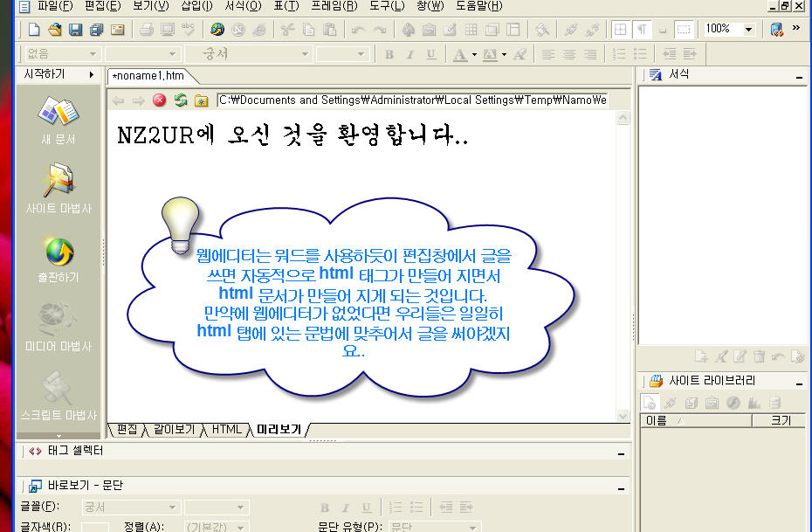812x532 pixels.
Task: Sort library by the 크기 column header
Action: point(780,421)
